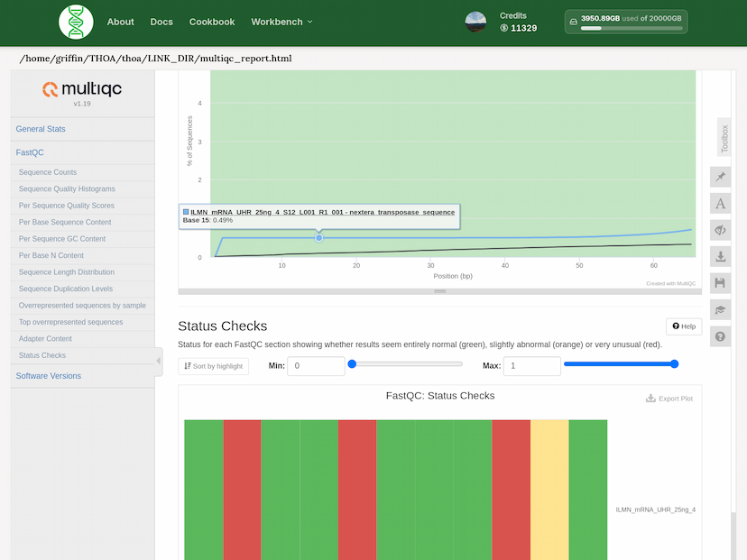Open the Cookbook menu item
747x560 pixels.
[x=212, y=22]
